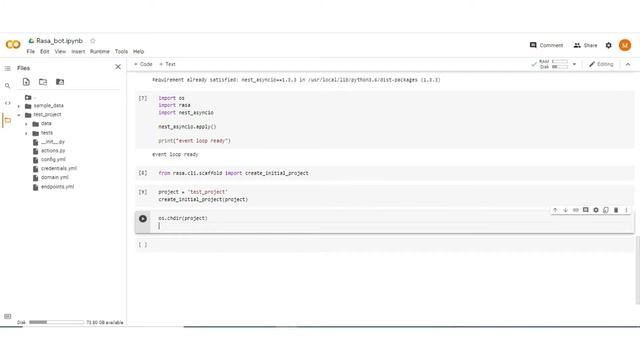The height and width of the screenshot is (360, 640).
Task: Select the Files sidebar folder icon
Action: [x=7, y=120]
